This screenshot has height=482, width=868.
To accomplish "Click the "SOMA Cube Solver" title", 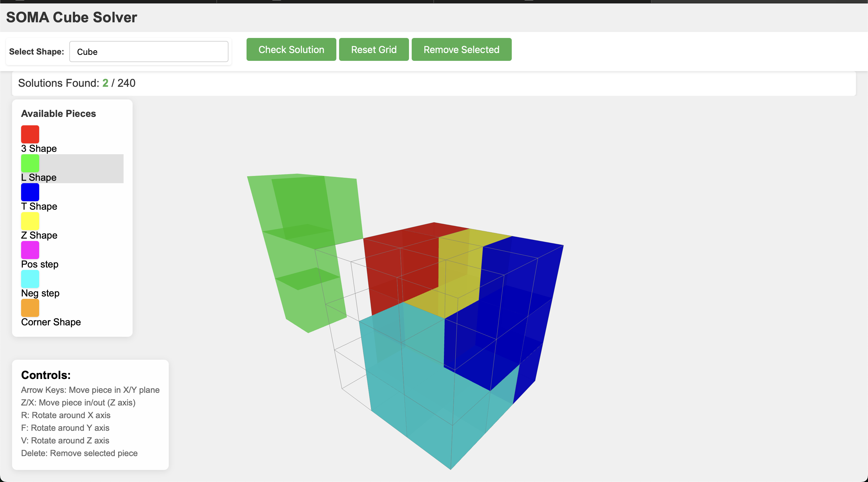I will 71,17.
